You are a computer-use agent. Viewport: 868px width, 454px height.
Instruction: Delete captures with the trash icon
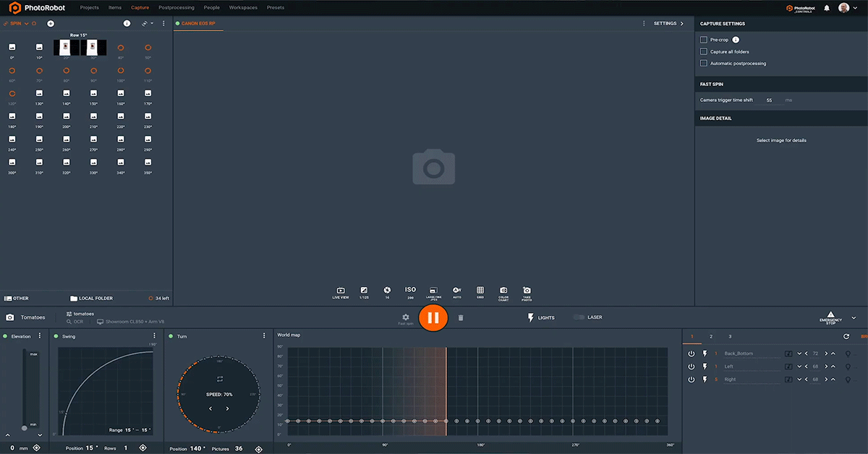pos(461,317)
